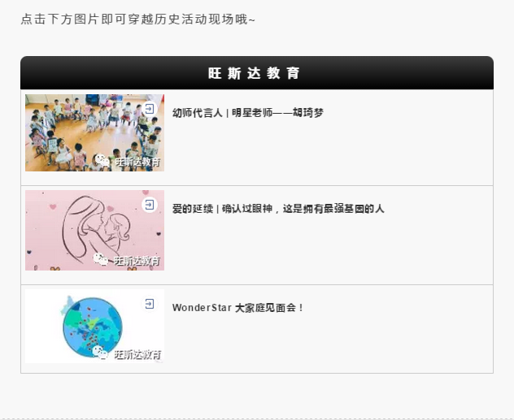Click the 旺斯达教育 watermark on pink image

point(137,261)
